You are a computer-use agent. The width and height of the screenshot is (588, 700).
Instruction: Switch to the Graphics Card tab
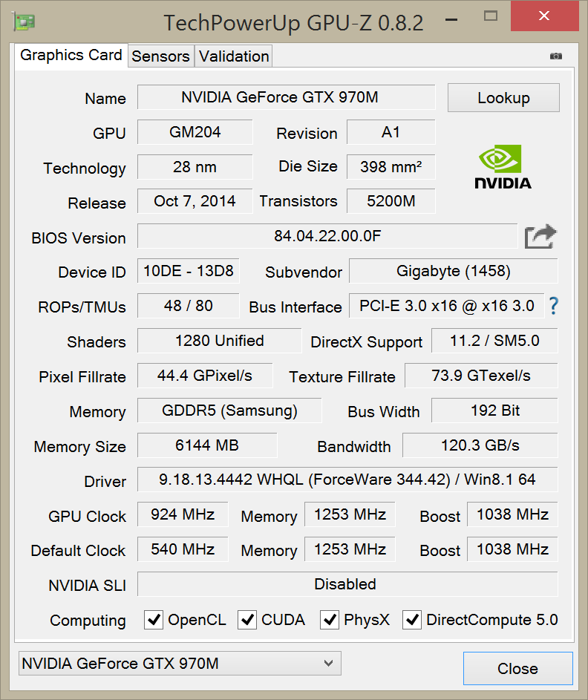pyautogui.click(x=71, y=56)
